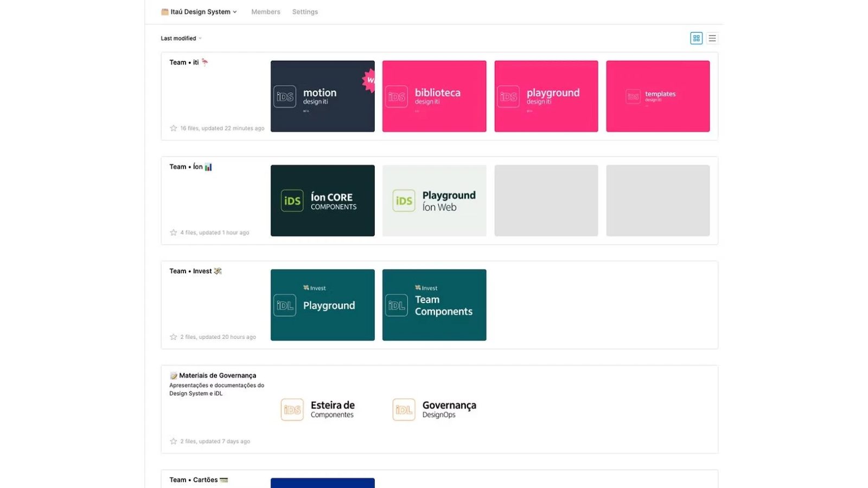Open the Íon CORE Components file
This screenshot has width=868, height=488.
[x=323, y=201]
